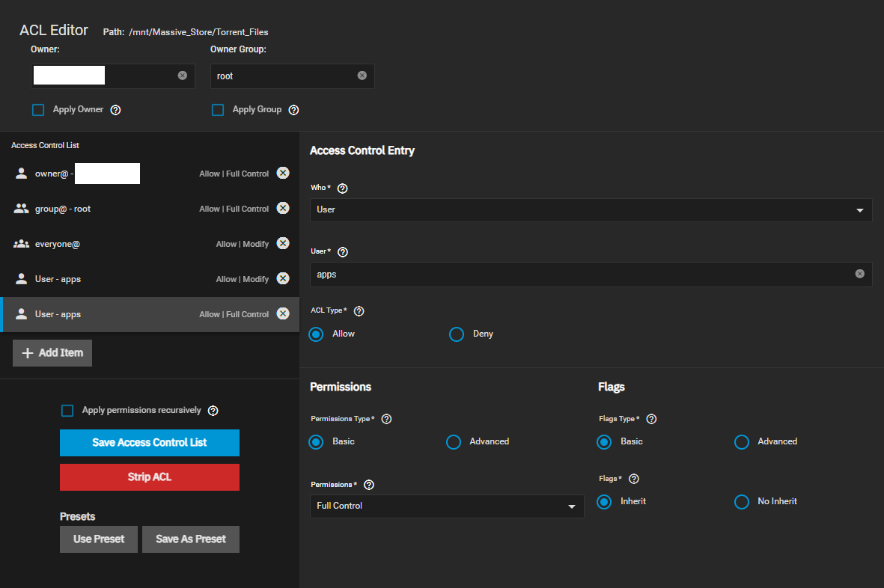The height and width of the screenshot is (588, 884).
Task: Check Apply permissions recursively
Action: (67, 411)
